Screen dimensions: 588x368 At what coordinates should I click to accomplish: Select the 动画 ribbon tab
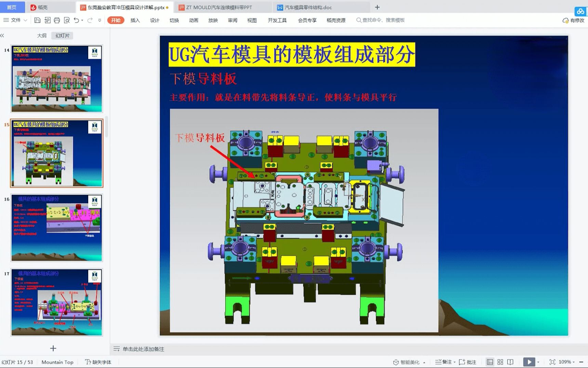pyautogui.click(x=193, y=20)
